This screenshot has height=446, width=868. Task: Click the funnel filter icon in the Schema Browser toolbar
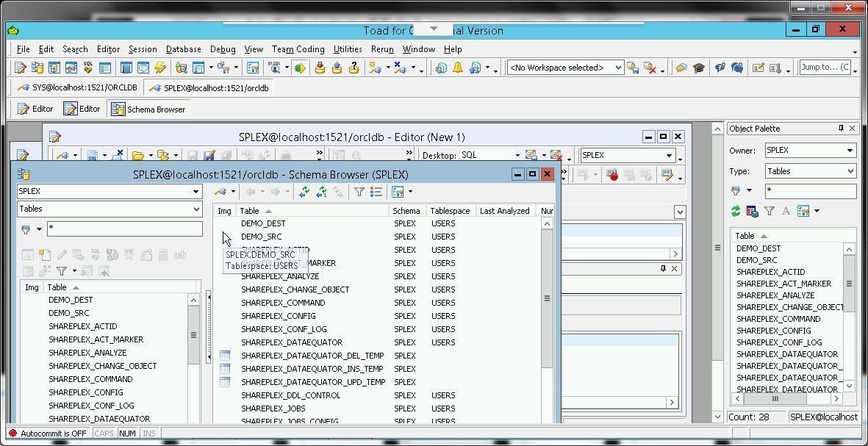tap(359, 192)
